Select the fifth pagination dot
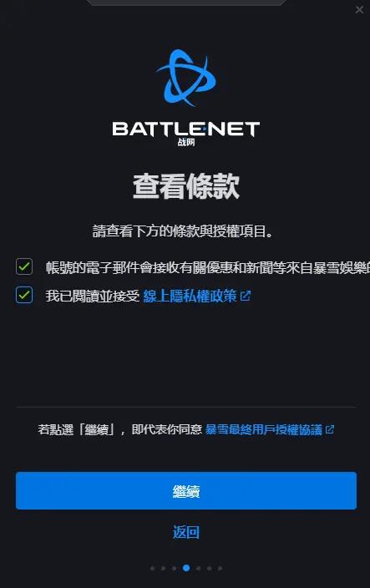370x588 pixels. point(198,568)
